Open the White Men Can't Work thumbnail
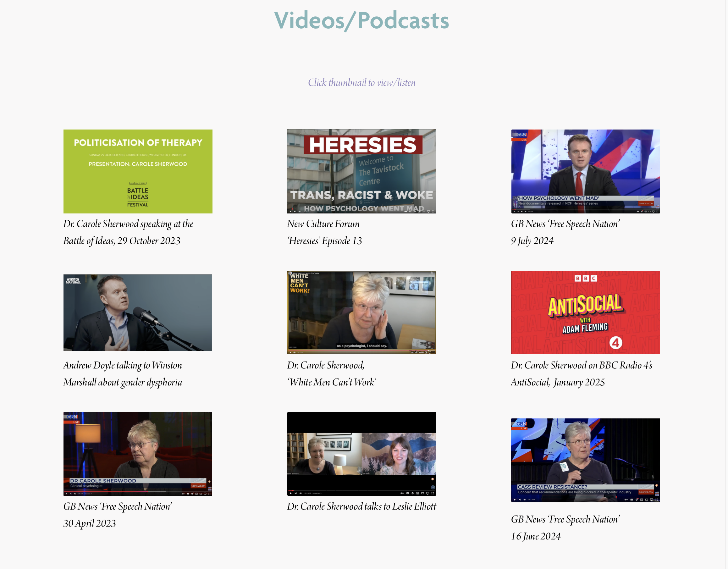This screenshot has width=728, height=569. [x=361, y=312]
